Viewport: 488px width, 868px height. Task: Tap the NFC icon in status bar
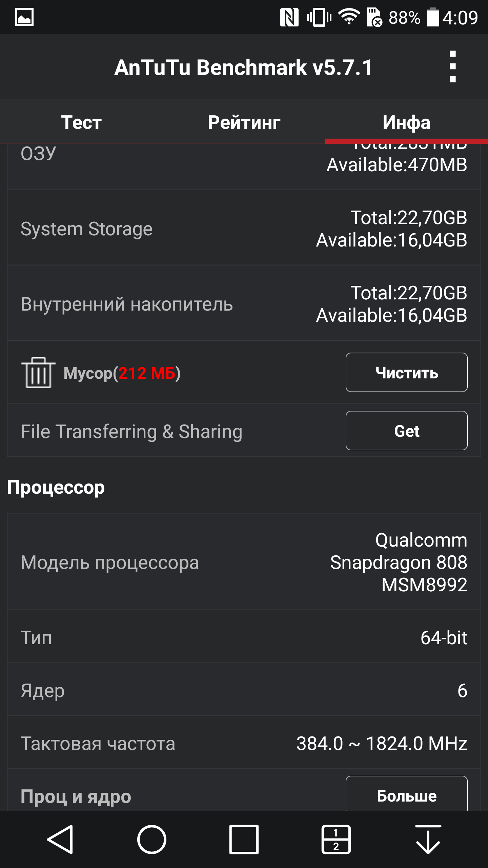(x=289, y=17)
